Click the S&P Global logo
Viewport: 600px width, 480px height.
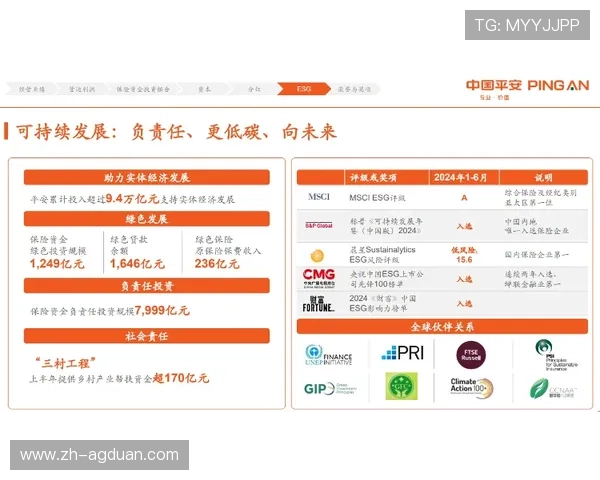319,225
